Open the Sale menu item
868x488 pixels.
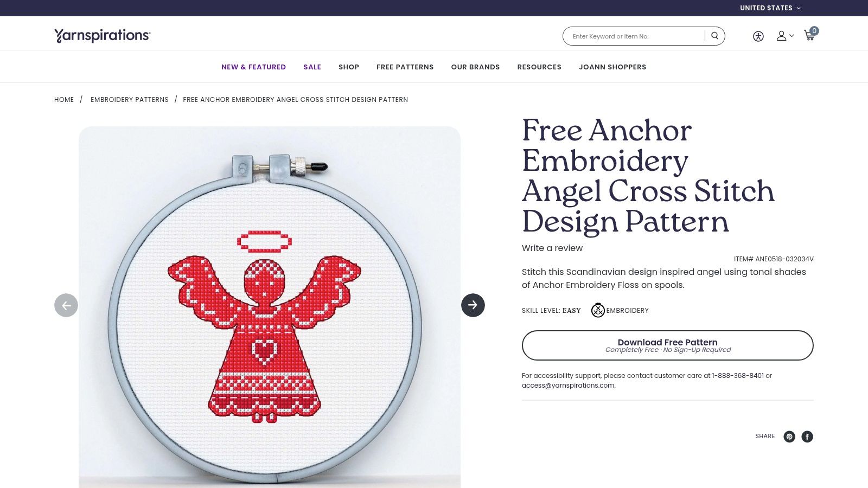pos(312,67)
